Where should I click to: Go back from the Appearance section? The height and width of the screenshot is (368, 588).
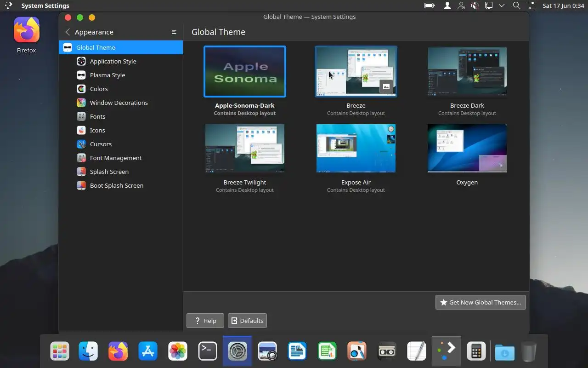pos(68,32)
